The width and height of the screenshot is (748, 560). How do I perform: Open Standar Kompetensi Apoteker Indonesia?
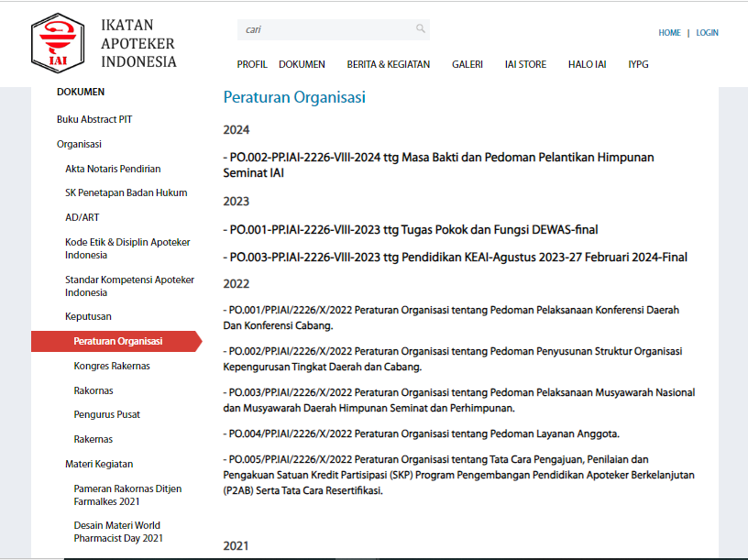click(x=130, y=286)
